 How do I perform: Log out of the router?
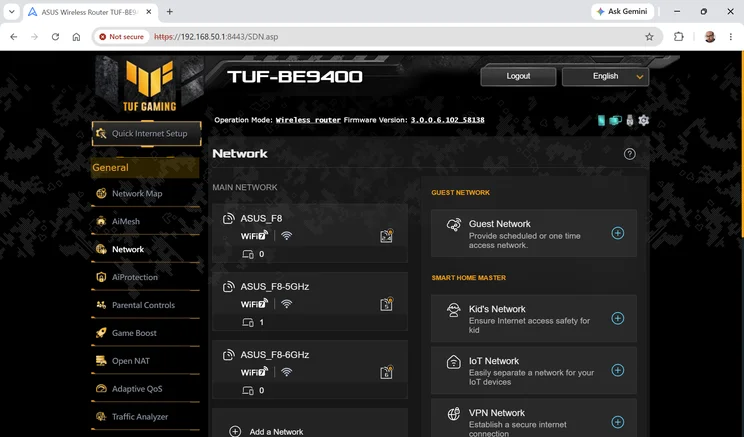518,76
